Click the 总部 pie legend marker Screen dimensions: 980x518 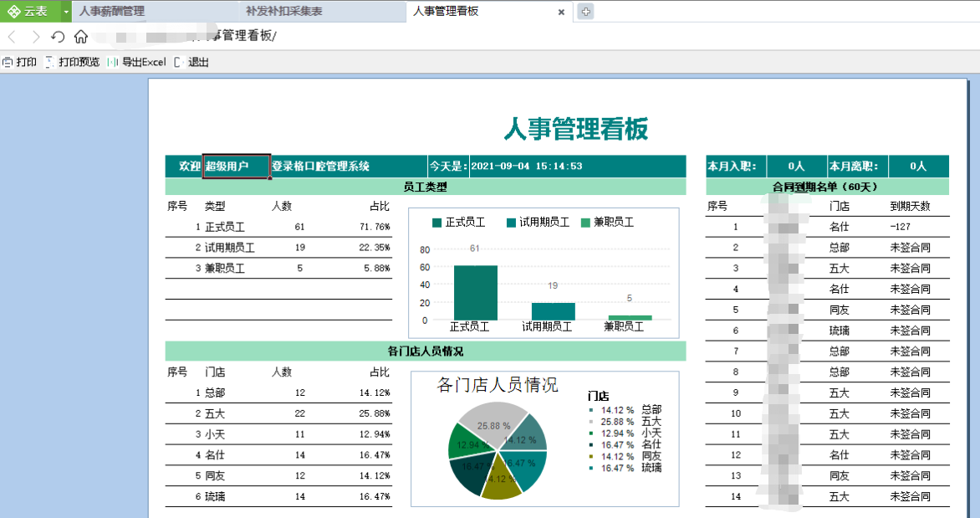[590, 410]
